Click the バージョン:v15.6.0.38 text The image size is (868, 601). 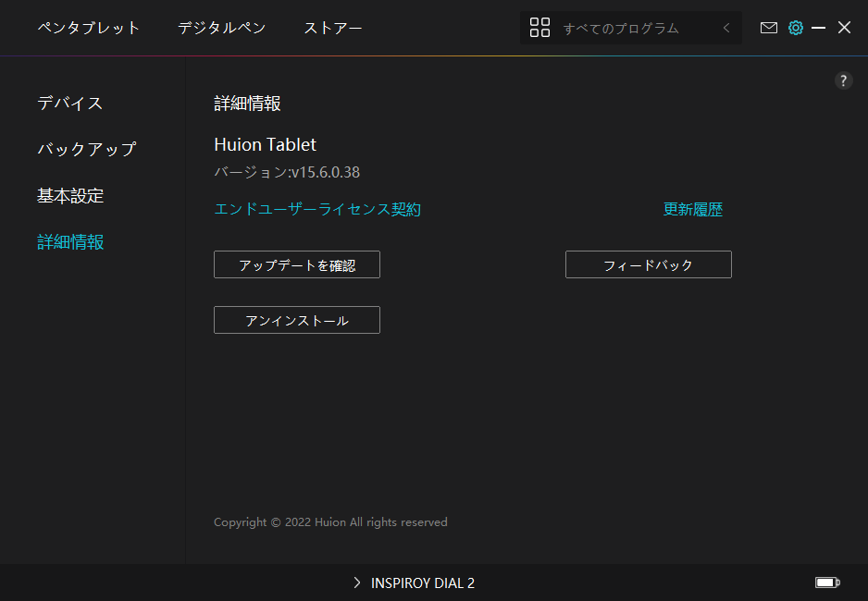[x=287, y=172]
